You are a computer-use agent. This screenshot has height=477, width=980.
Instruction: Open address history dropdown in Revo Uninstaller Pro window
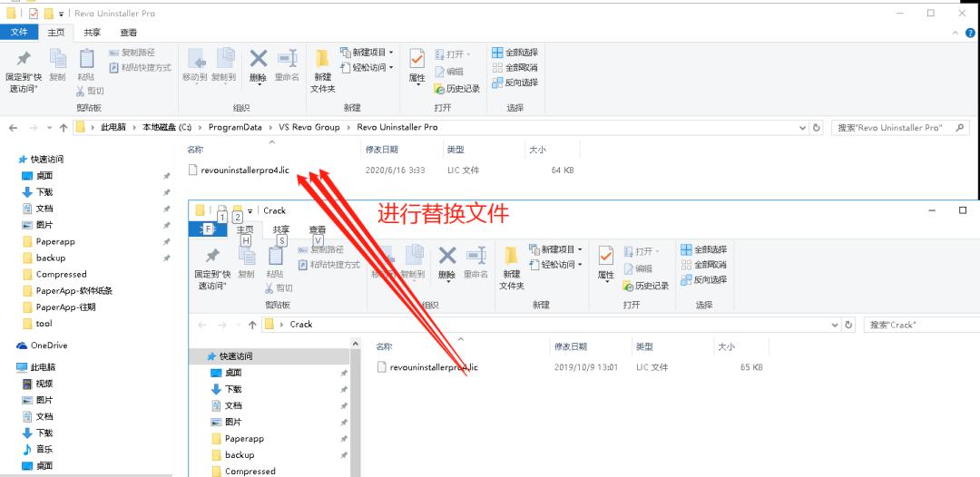point(803,127)
